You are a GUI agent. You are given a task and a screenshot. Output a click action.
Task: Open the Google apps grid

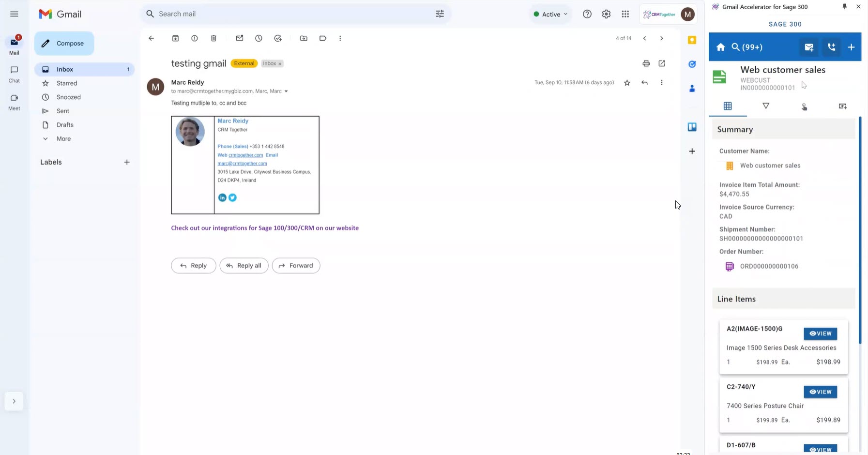pos(625,14)
